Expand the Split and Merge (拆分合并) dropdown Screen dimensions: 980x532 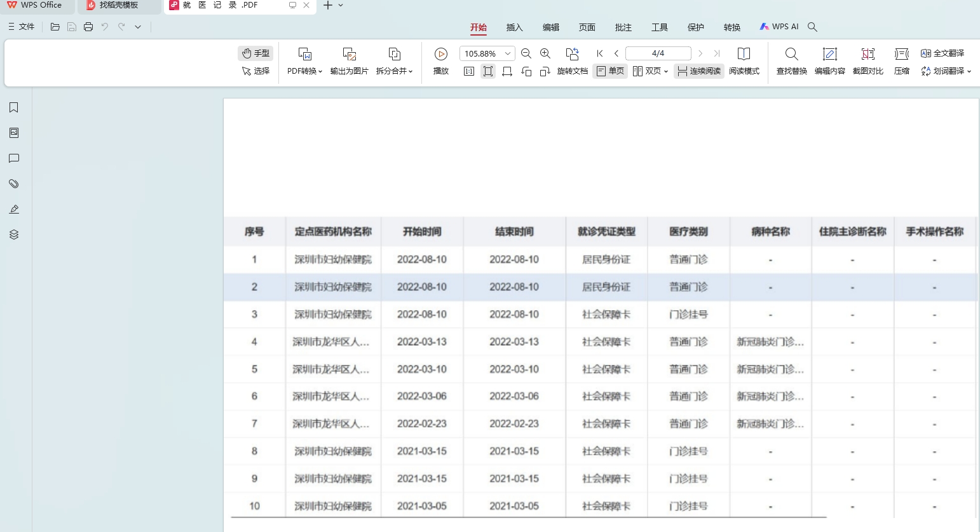pos(394,71)
